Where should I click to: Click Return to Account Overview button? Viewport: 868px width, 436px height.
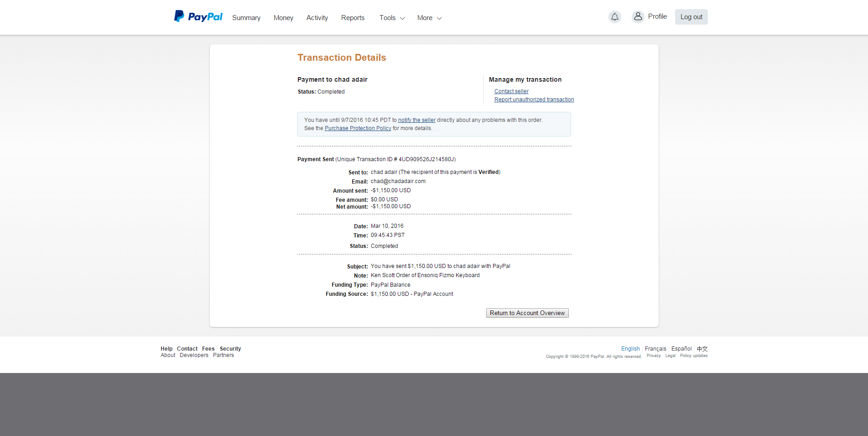tap(527, 313)
